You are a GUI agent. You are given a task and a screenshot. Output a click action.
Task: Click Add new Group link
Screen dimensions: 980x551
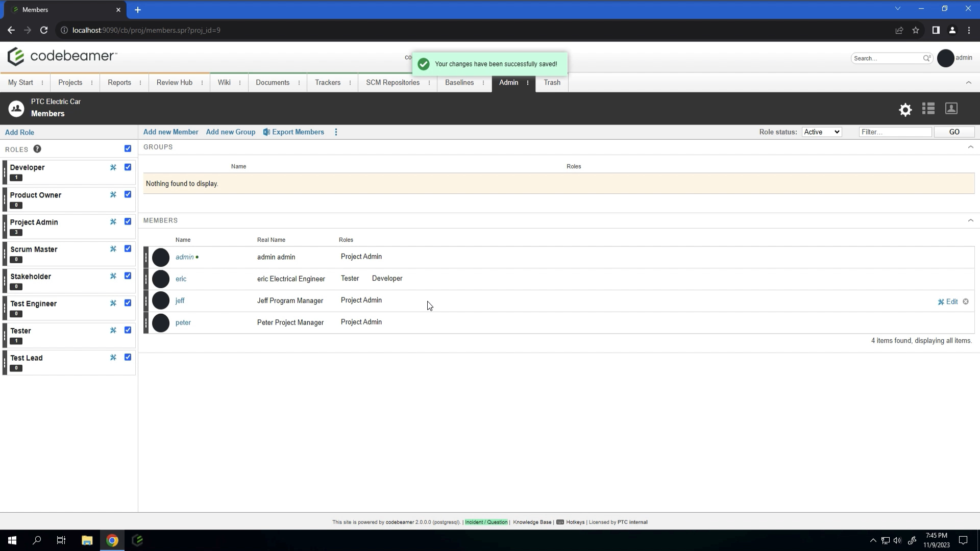[x=231, y=132]
